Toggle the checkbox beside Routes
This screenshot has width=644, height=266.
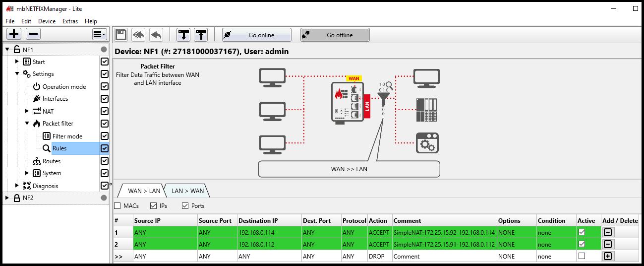(x=104, y=161)
